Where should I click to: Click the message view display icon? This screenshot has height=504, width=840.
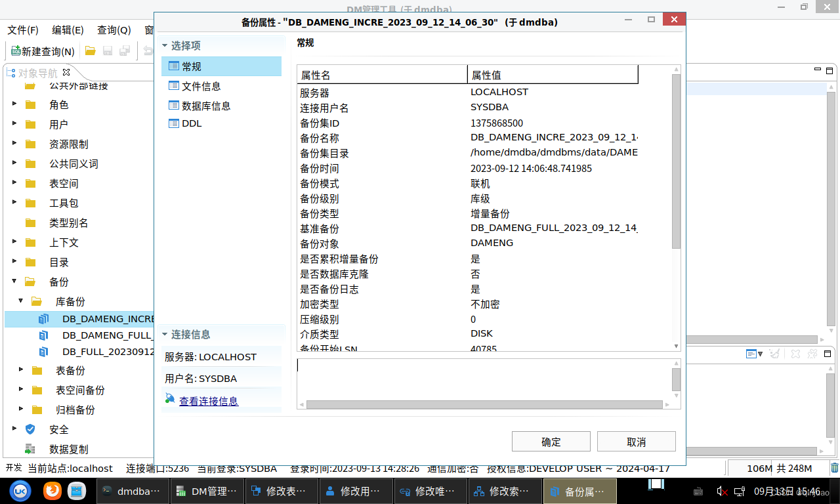point(751,354)
